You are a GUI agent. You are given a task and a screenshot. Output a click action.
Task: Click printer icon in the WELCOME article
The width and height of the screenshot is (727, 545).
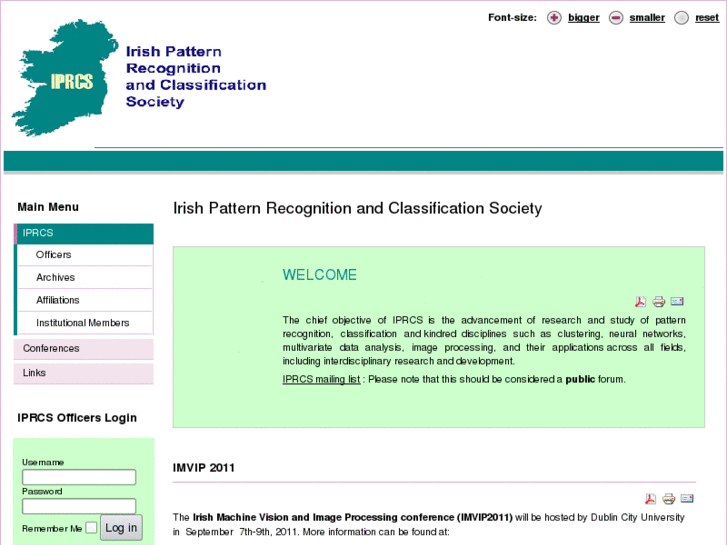pos(659,302)
